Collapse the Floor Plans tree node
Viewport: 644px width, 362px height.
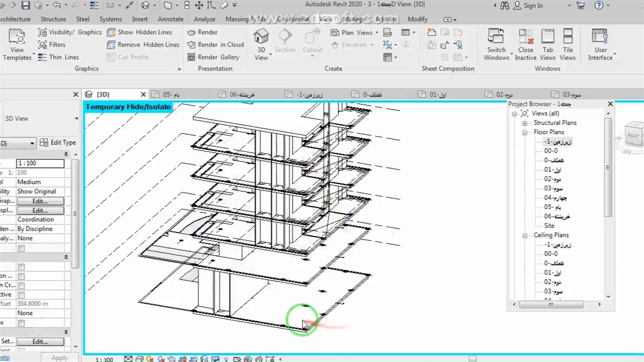[x=524, y=133]
